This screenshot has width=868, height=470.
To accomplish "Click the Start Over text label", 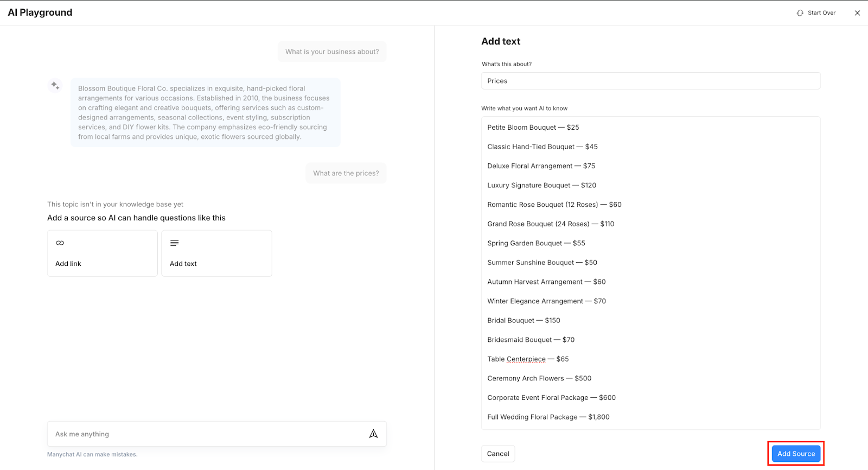I will pyautogui.click(x=821, y=13).
